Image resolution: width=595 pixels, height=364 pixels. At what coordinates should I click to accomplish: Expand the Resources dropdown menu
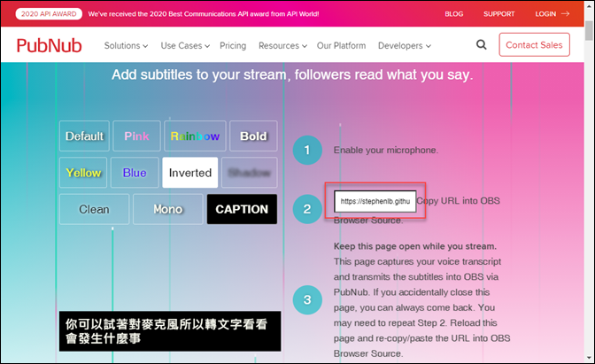point(282,45)
